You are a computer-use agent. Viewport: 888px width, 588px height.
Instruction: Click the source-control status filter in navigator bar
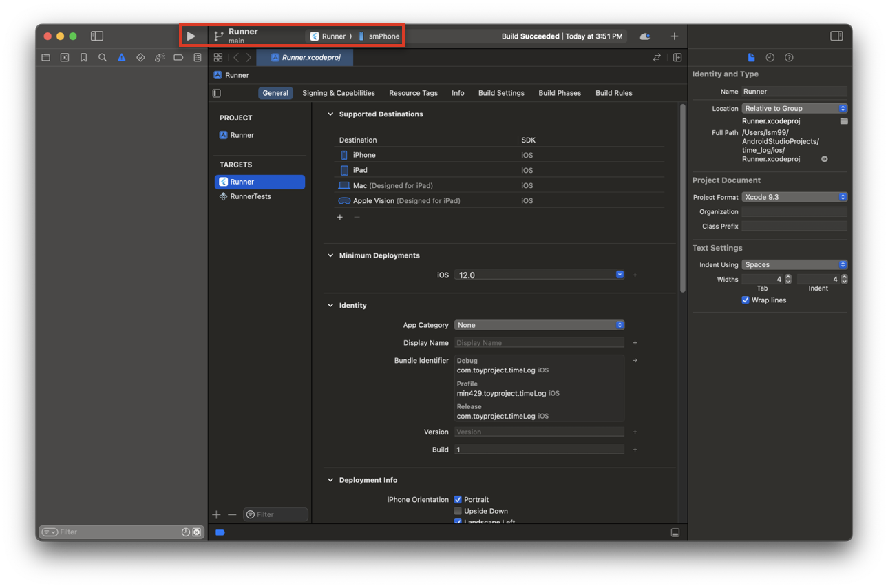197,532
